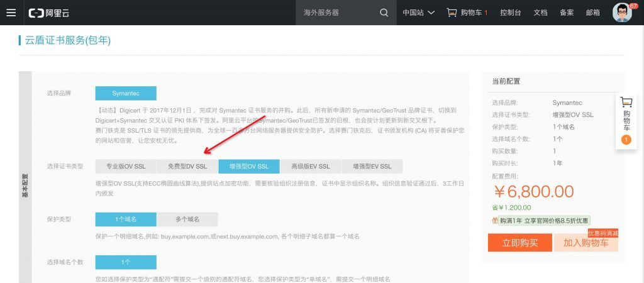Choose 多个域名 protection type
644x283 pixels.
tap(187, 219)
